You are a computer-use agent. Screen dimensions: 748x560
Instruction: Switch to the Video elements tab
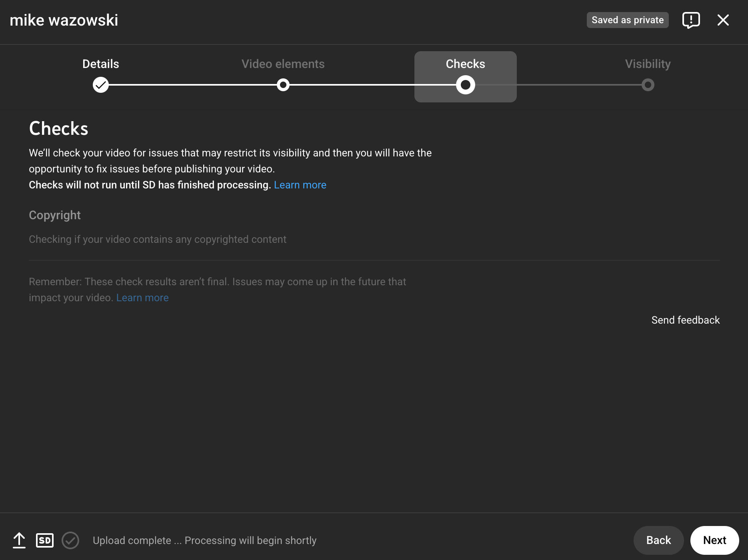coord(283,64)
